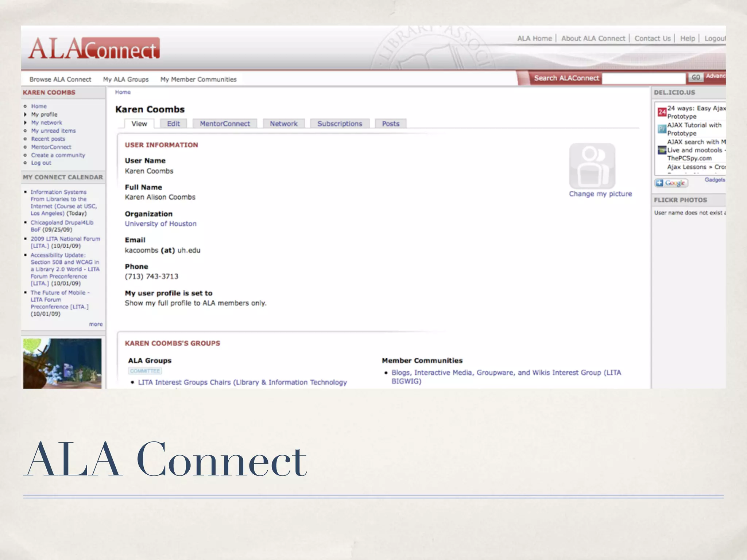This screenshot has height=560, width=747.
Task: Click the GO search button
Action: (696, 77)
